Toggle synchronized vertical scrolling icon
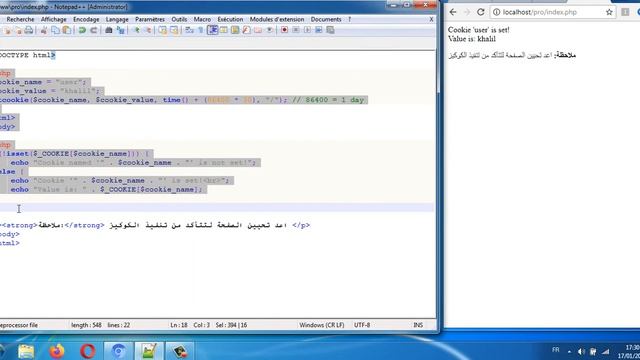The width and height of the screenshot is (640, 360). point(162,30)
